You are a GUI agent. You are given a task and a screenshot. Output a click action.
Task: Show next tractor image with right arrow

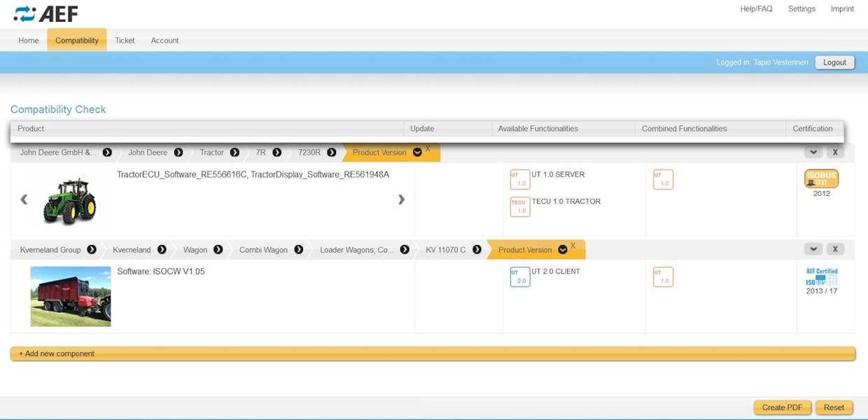point(401,199)
